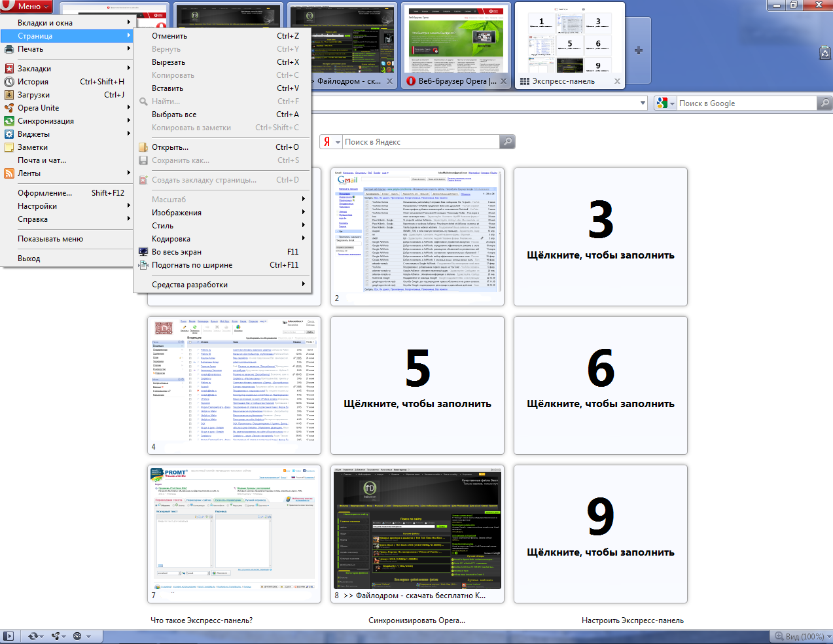The width and height of the screenshot is (833, 644).
Task: Open Почта и чат... from the menu
Action: click(x=67, y=160)
